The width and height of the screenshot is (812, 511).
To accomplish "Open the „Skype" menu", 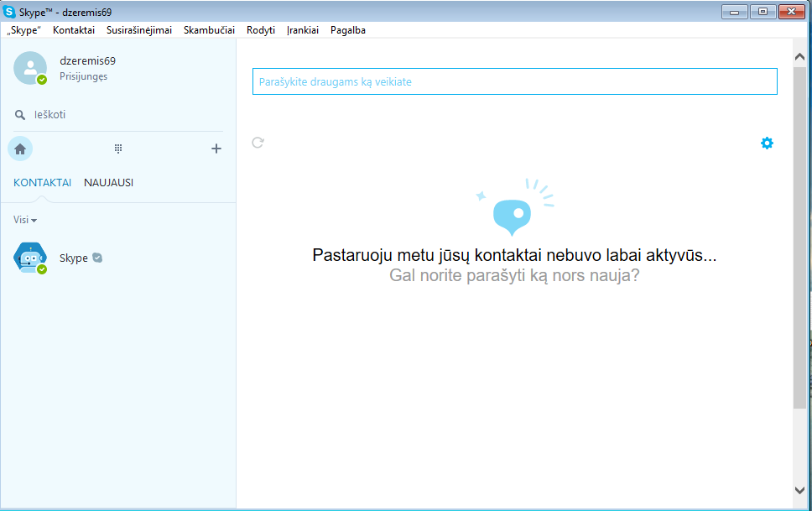I will coord(23,30).
